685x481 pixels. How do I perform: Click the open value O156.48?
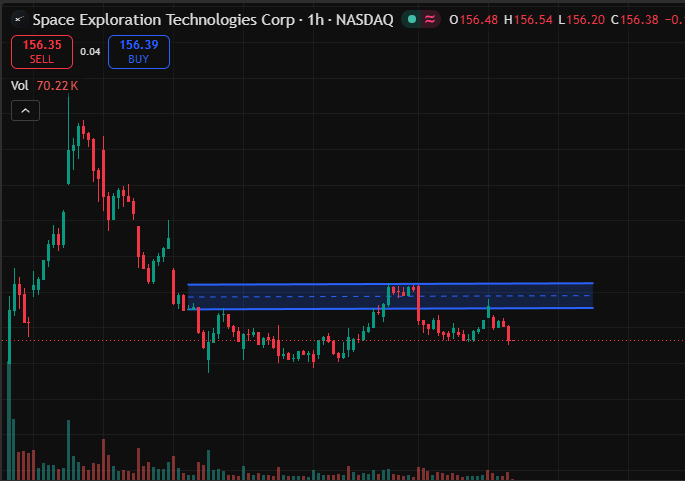pos(474,20)
